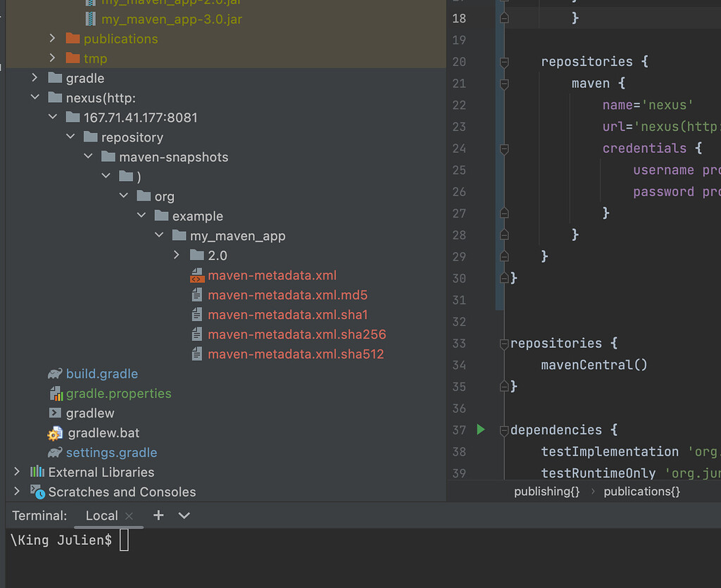Image resolution: width=721 pixels, height=588 pixels.
Task: Switch to the Local terminal tab
Action: [x=101, y=516]
